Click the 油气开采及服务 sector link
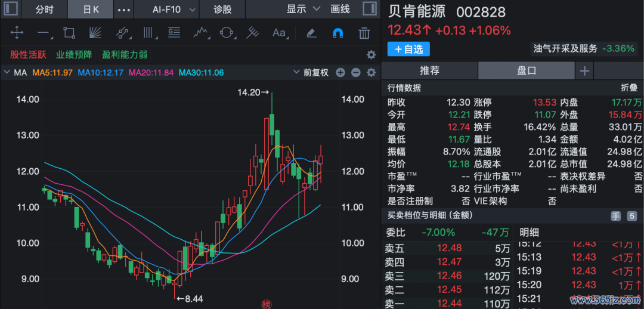 coord(565,48)
